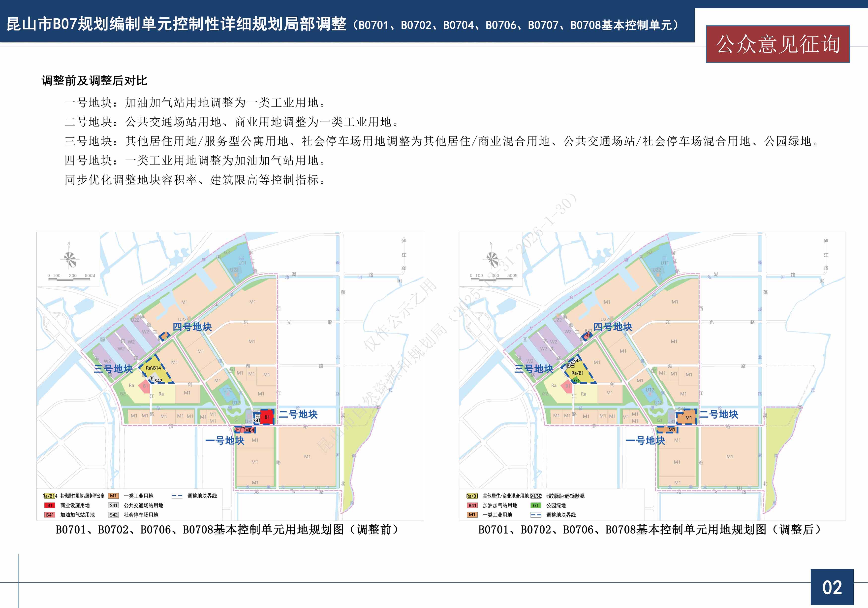Click the red B1 legend swatch for 商业设施用地
Image resolution: width=868 pixels, height=608 pixels.
click(50, 506)
